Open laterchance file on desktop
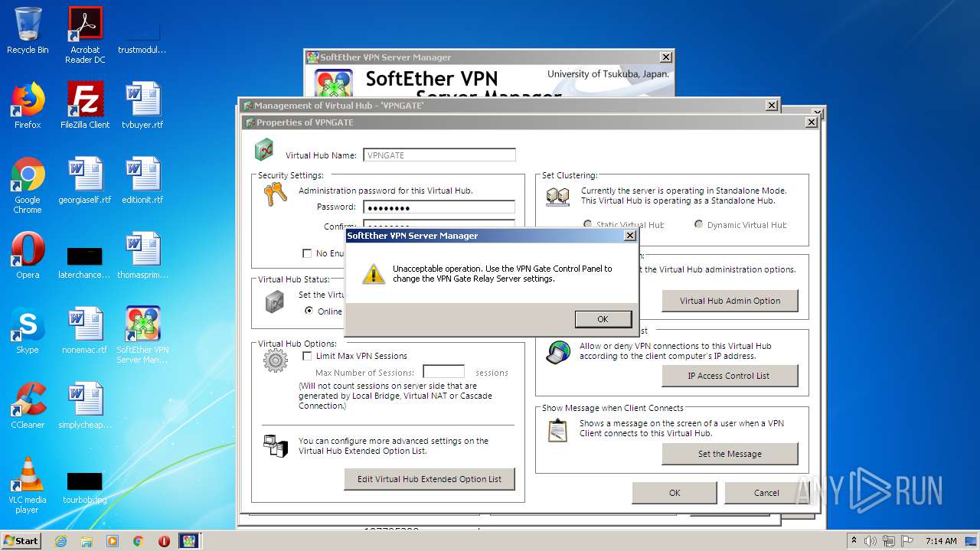Viewport: 980px width, 551px height. (x=85, y=260)
